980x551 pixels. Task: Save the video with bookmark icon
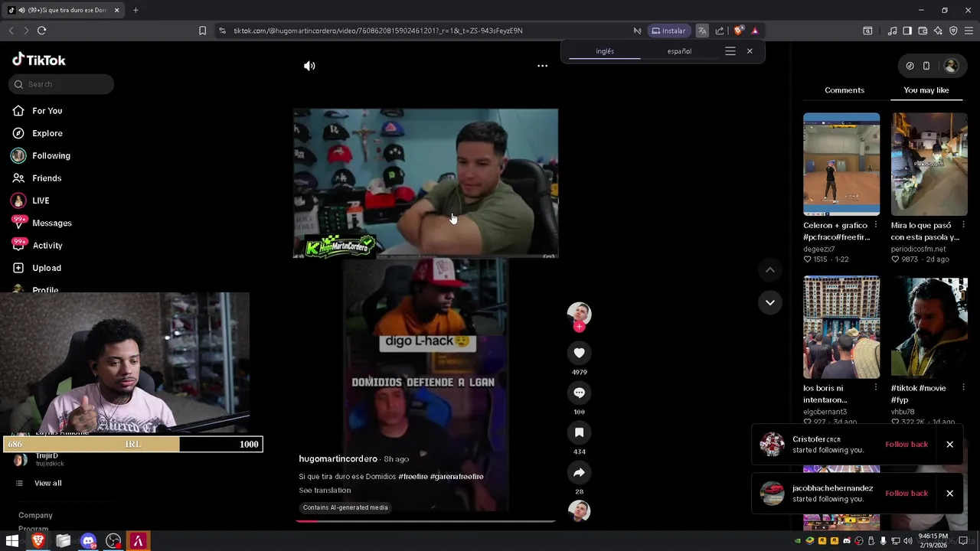tap(579, 432)
